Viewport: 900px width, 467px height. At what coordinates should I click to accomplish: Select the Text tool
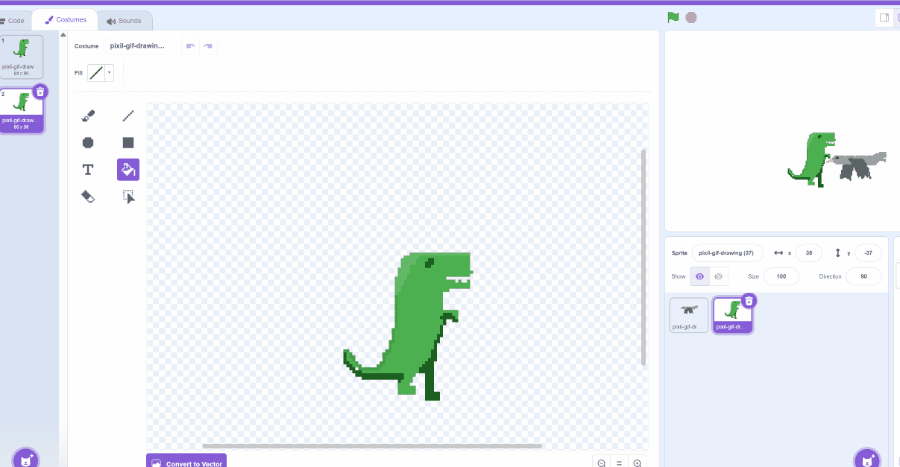coord(88,170)
